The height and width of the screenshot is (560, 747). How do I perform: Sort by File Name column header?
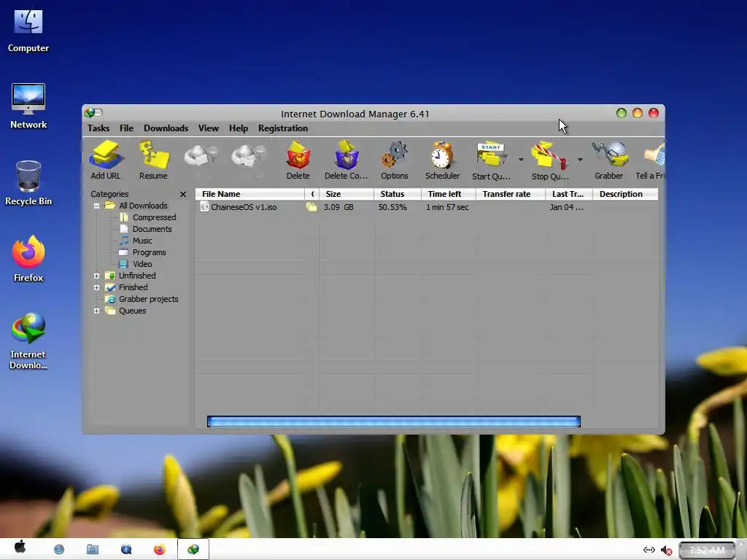click(x=249, y=194)
